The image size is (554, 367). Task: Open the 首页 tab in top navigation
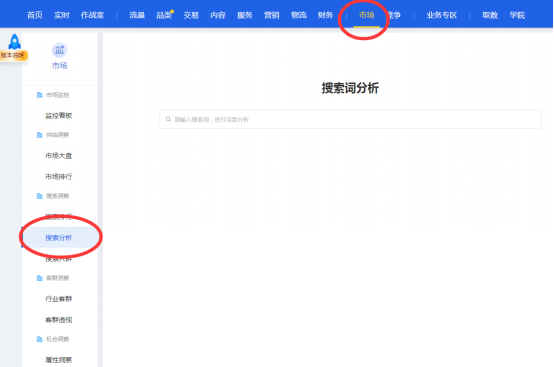(35, 15)
